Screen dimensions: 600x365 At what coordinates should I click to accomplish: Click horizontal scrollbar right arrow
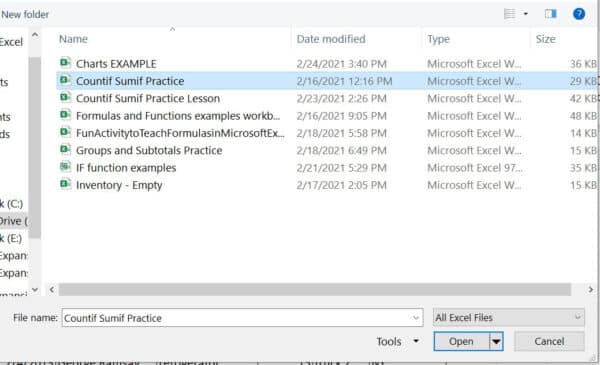click(590, 290)
